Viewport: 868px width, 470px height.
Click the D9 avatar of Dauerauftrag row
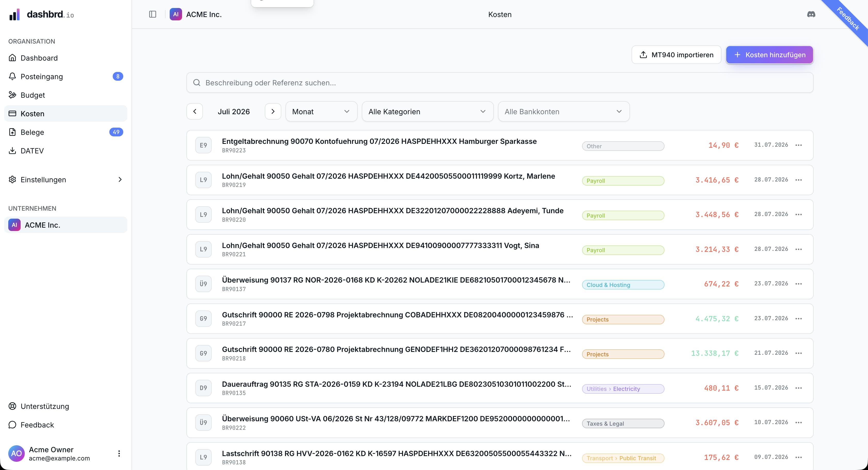203,388
